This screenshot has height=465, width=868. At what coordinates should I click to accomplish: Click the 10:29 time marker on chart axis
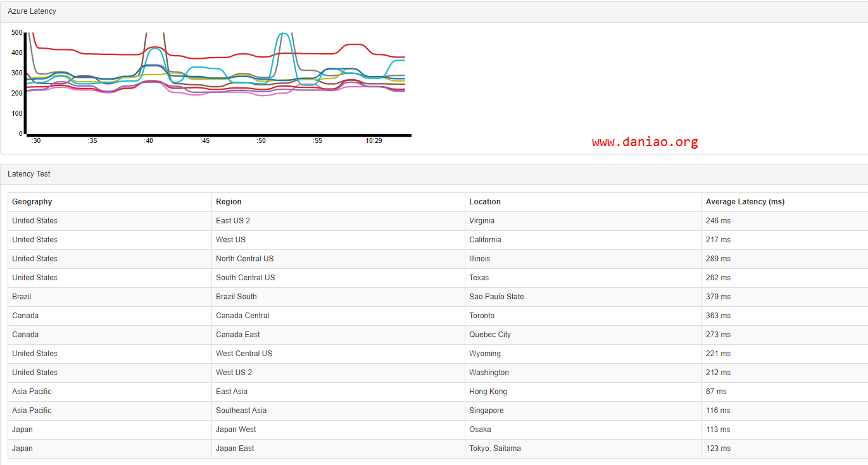pos(374,141)
